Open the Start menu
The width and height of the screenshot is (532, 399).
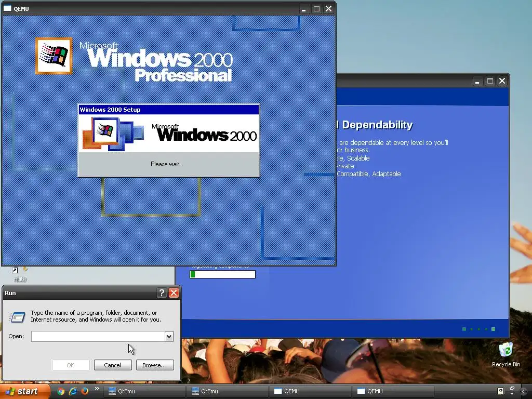(x=24, y=391)
